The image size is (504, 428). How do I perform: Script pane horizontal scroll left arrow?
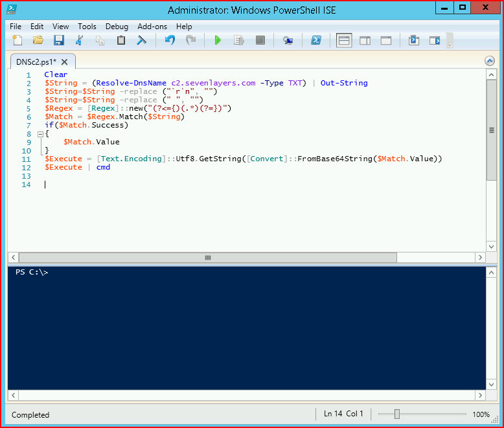tap(13, 257)
